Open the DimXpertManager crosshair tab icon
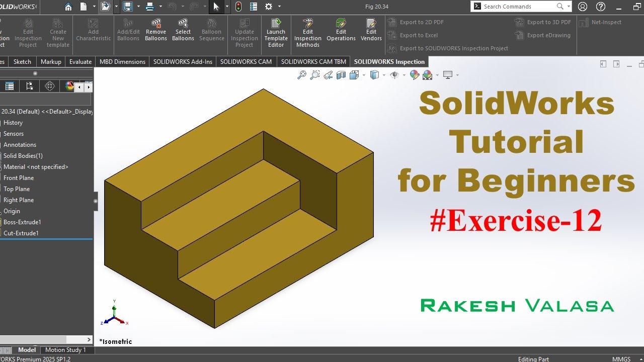 (x=49, y=86)
